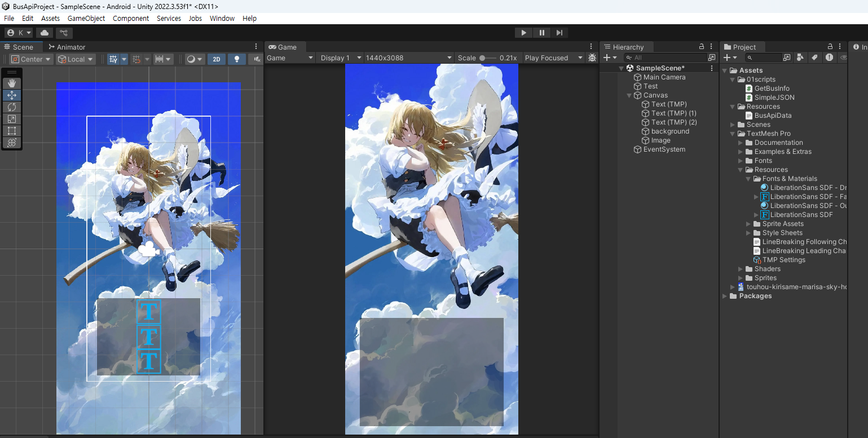The width and height of the screenshot is (868, 438).
Task: Toggle the Project panel lock
Action: 830,47
